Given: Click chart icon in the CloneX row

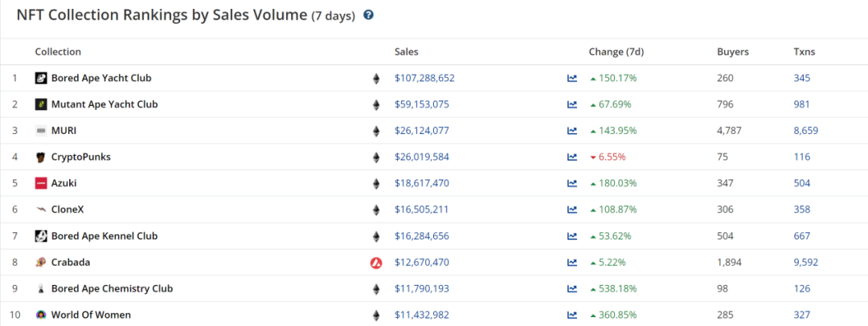Looking at the screenshot, I should tap(571, 210).
